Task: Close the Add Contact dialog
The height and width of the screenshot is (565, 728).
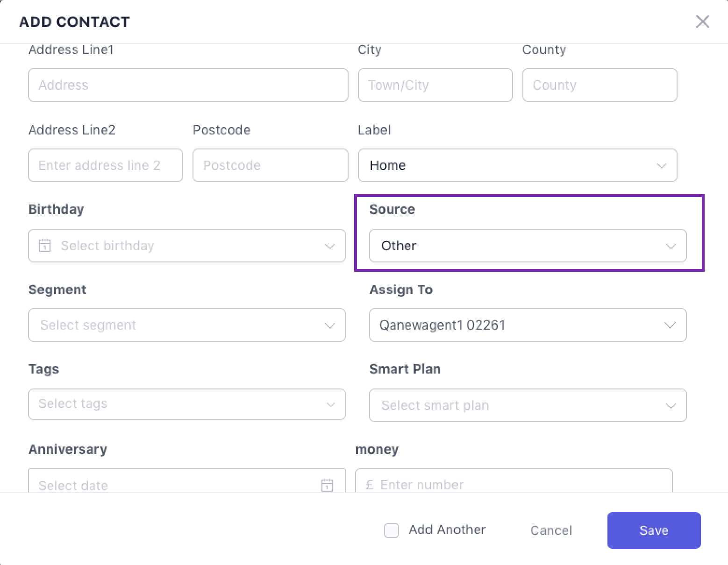Action: tap(702, 21)
